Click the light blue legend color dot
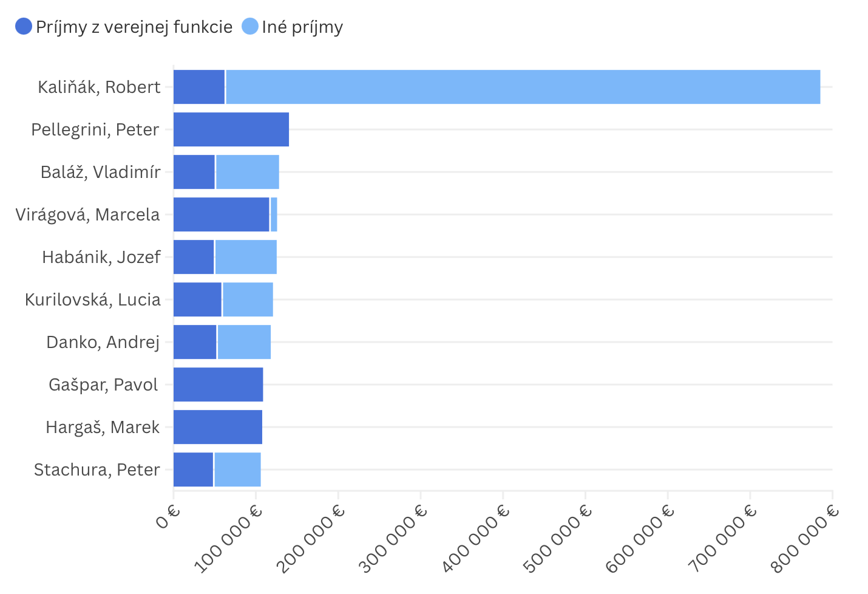Image resolution: width=868 pixels, height=594 pixels. click(x=250, y=27)
